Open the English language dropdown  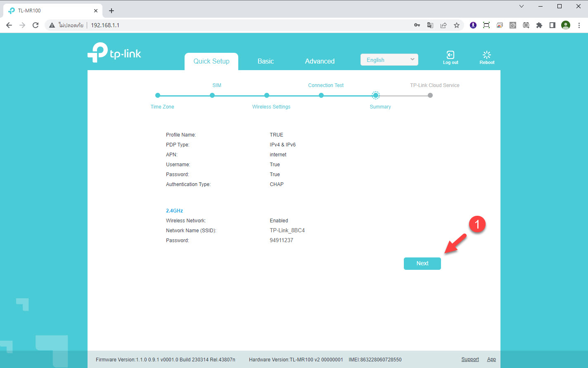pyautogui.click(x=389, y=60)
